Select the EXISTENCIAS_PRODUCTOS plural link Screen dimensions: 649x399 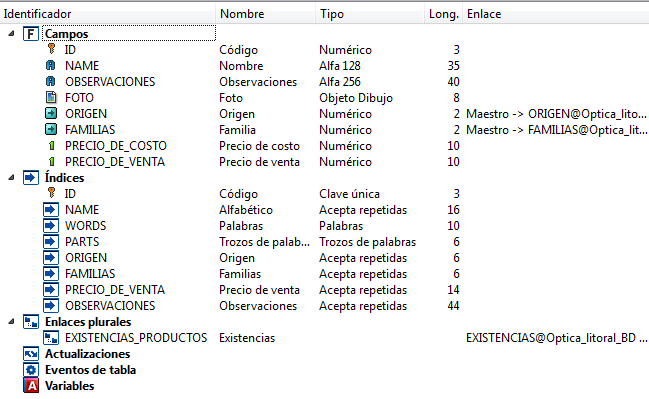tap(136, 338)
